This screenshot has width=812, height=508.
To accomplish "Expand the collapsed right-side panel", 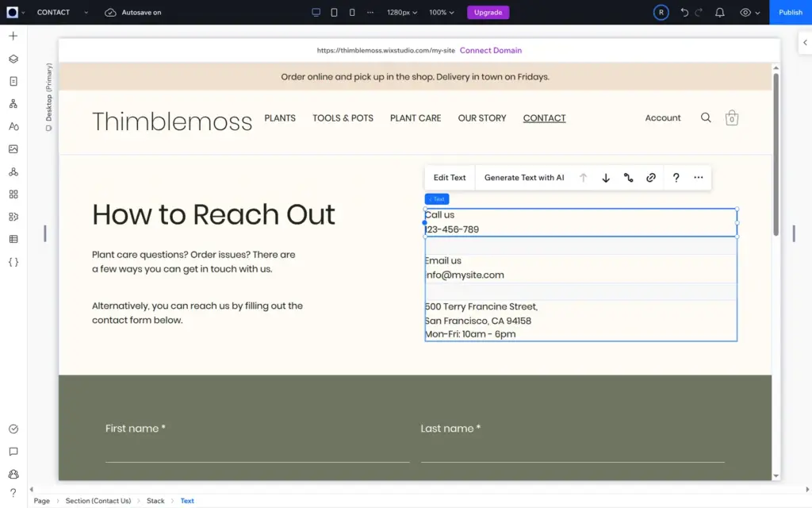I will point(805,43).
